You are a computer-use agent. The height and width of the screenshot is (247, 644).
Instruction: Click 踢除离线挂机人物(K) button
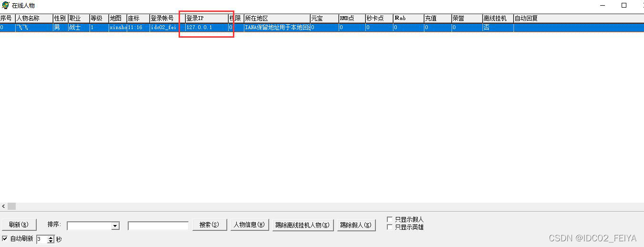tap(303, 225)
